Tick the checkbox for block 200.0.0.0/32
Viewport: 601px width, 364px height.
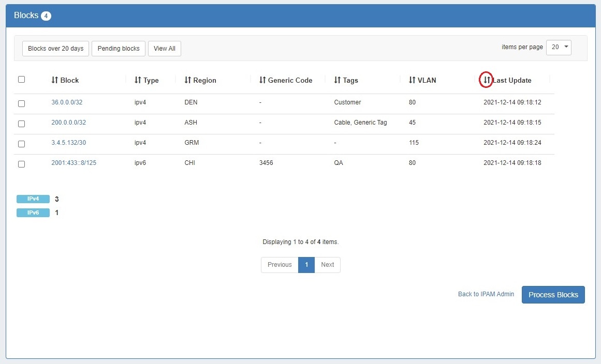point(21,124)
